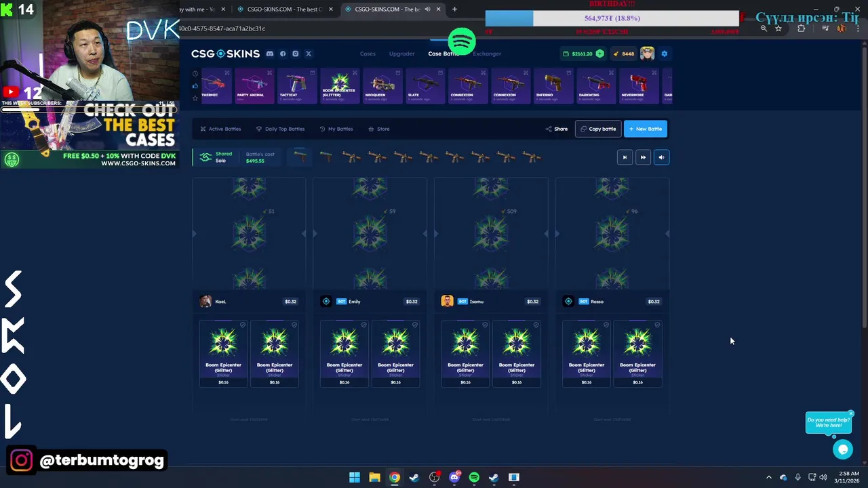Open File Explorer from the taskbar

(374, 477)
